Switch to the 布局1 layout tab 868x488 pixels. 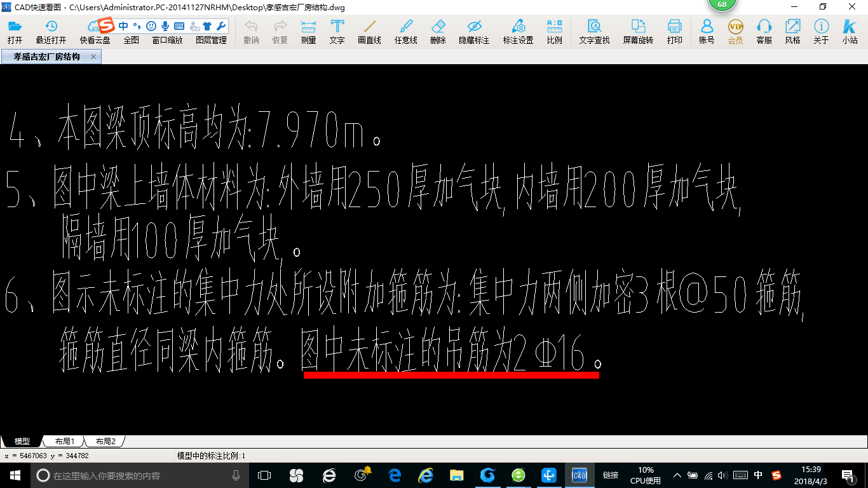[64, 441]
